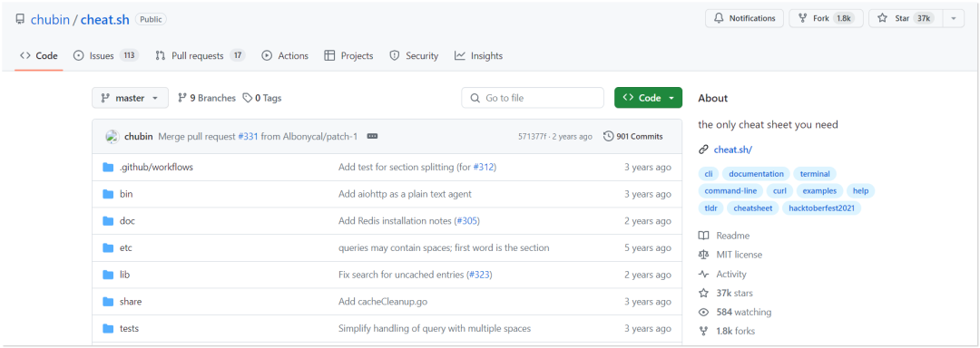Open commit 'Add cacheCleanup.go'

pyautogui.click(x=383, y=301)
